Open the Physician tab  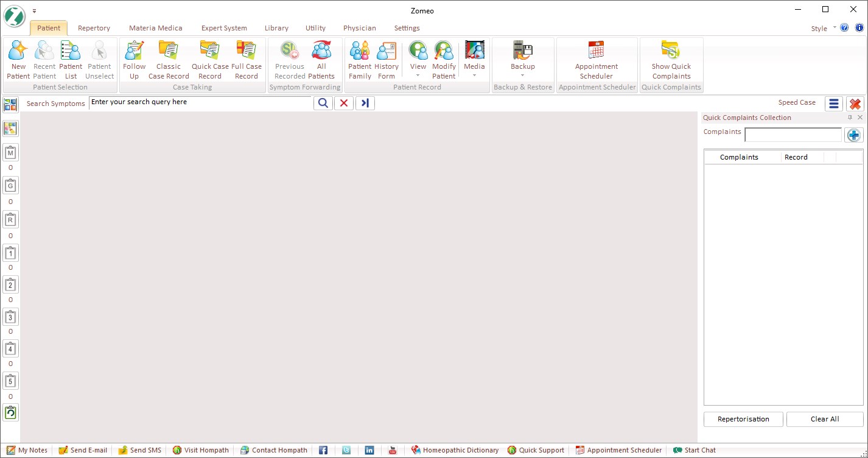[360, 28]
